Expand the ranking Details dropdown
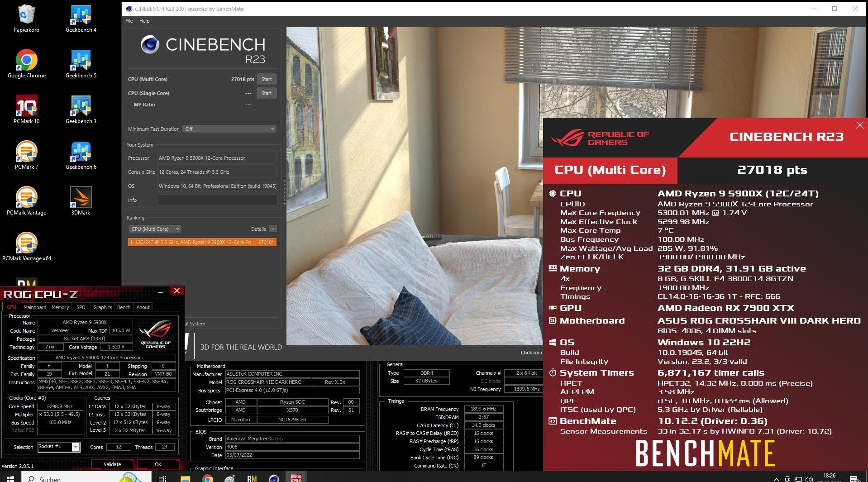The width and height of the screenshot is (868, 482). pyautogui.click(x=272, y=229)
